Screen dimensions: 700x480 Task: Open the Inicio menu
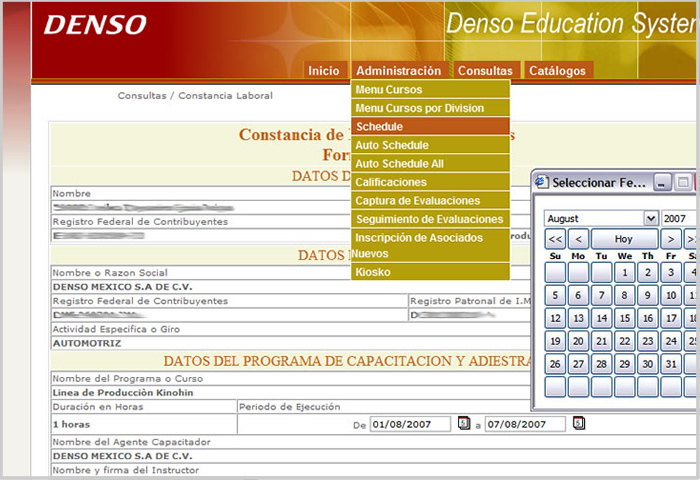324,71
